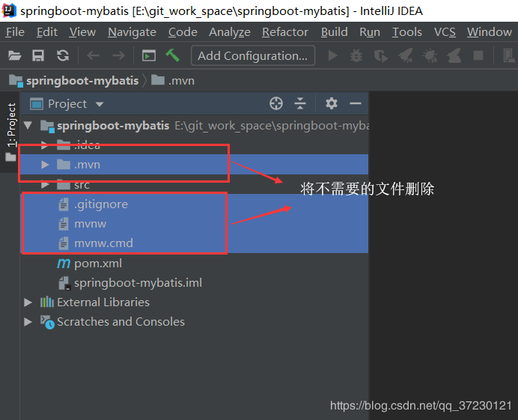
Task: Open the Edit menu
Action: click(47, 32)
